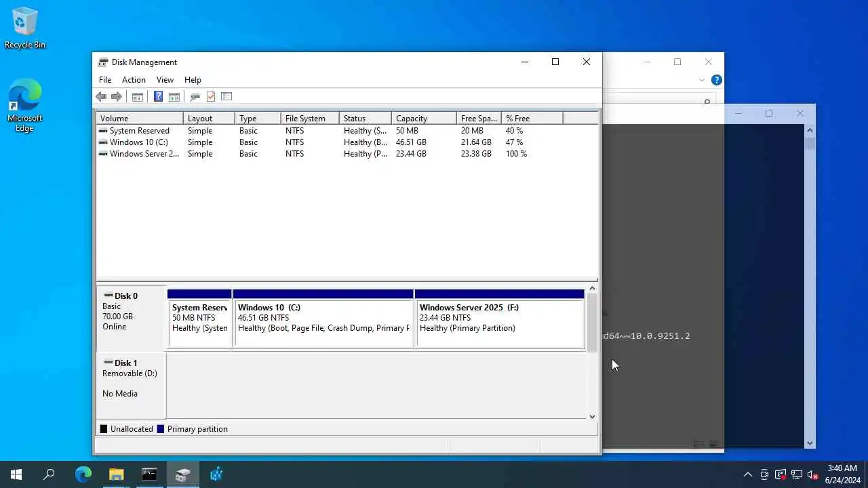Click the scroll-up arrow in the terminal window
This screenshot has width=868, height=488.
810,129
